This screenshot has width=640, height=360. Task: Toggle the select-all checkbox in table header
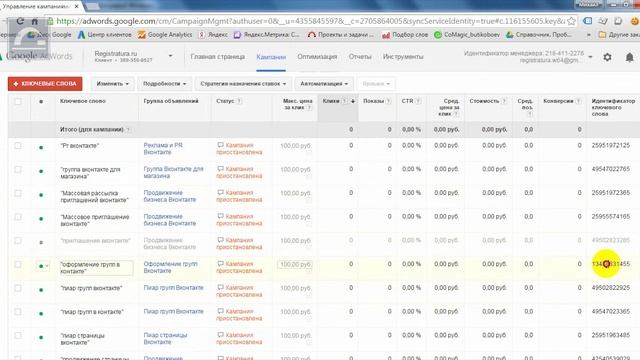point(18,102)
